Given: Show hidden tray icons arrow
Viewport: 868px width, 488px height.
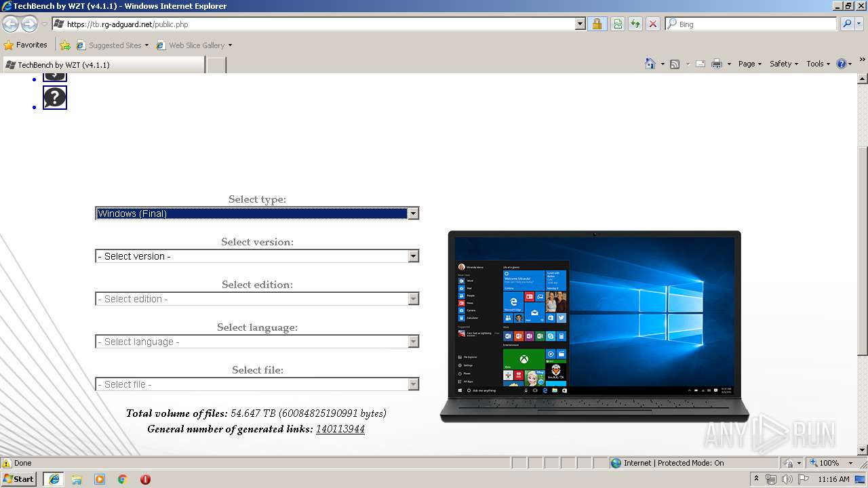Looking at the screenshot, I should pyautogui.click(x=757, y=479).
